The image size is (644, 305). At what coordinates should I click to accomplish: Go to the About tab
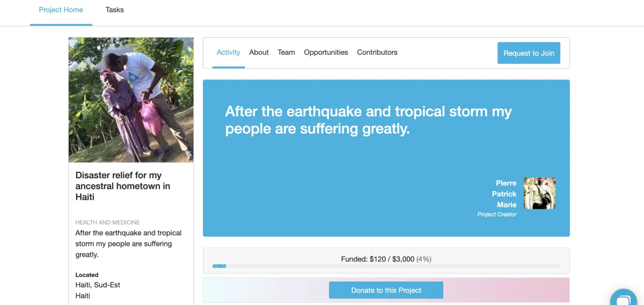tap(259, 52)
